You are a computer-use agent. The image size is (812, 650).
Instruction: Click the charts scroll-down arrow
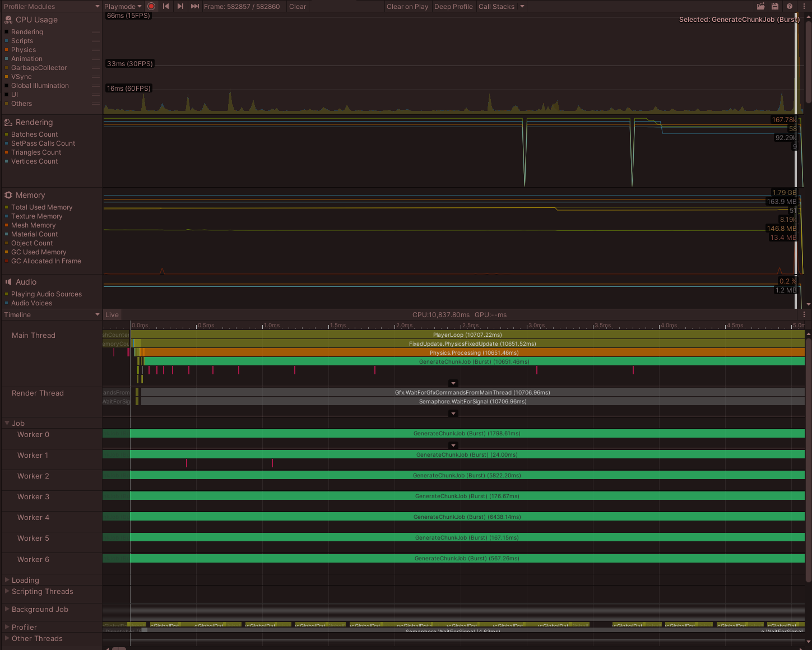(808, 304)
